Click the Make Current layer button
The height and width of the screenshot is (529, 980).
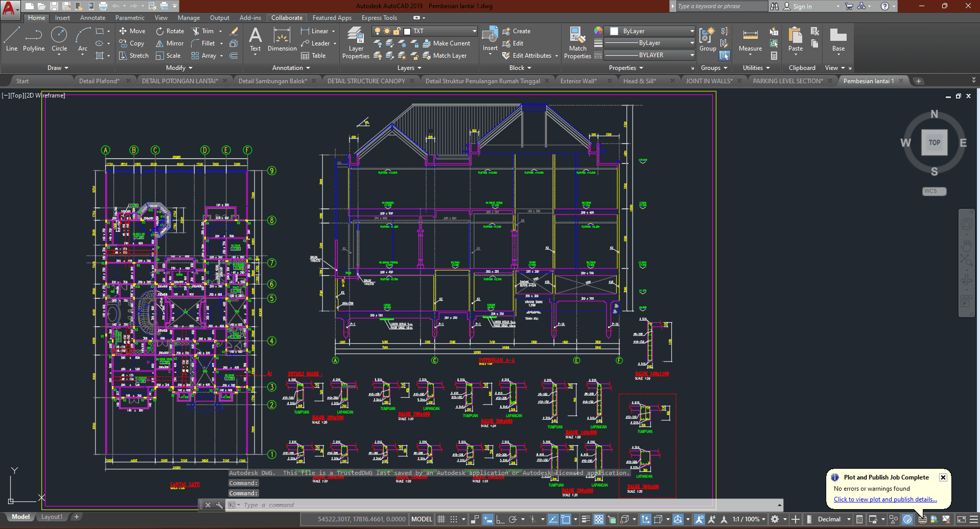446,43
